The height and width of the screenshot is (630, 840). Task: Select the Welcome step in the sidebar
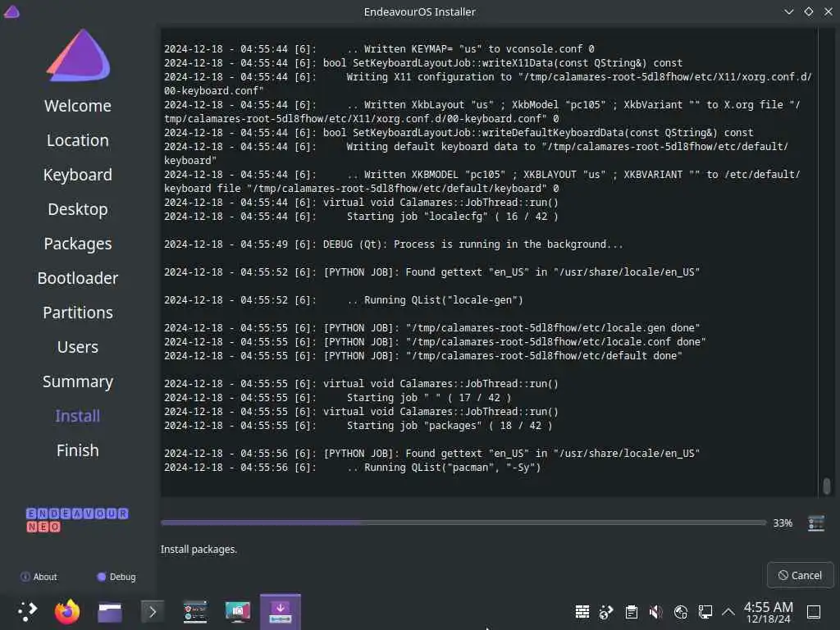[78, 106]
